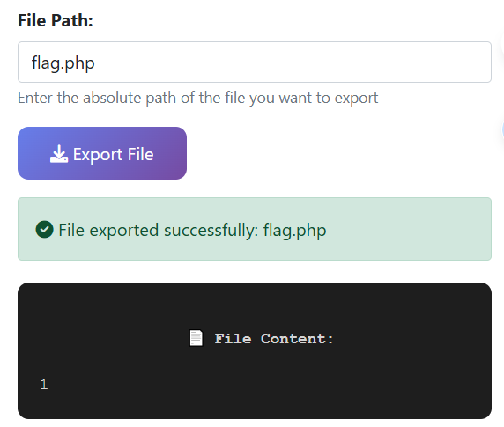The height and width of the screenshot is (427, 504).
Task: Click the File Content heading
Action: tap(274, 339)
